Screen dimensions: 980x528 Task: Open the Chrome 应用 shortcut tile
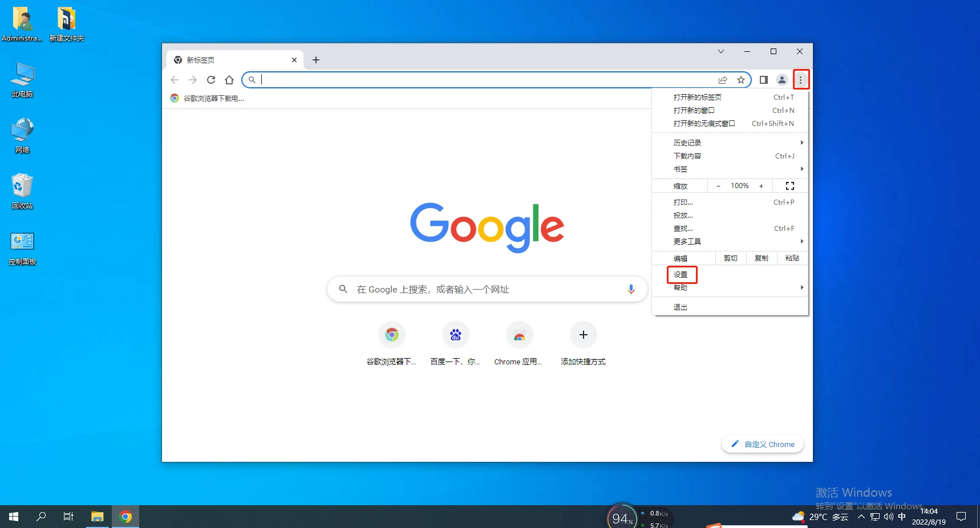[x=519, y=343]
